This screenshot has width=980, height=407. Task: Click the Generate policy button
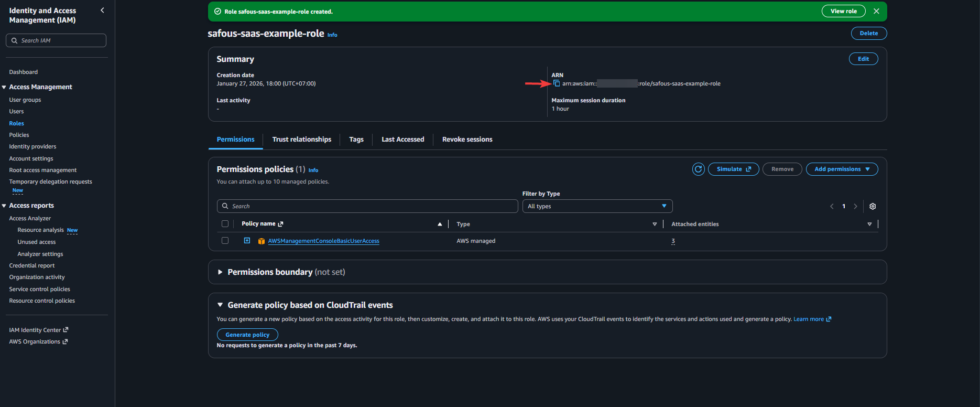247,335
